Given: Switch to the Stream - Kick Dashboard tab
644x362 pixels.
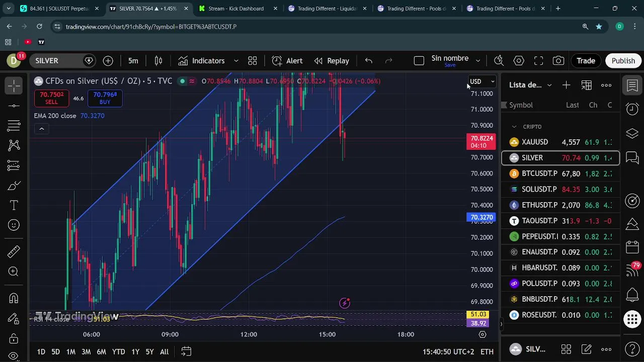Looking at the screenshot, I should (x=235, y=9).
